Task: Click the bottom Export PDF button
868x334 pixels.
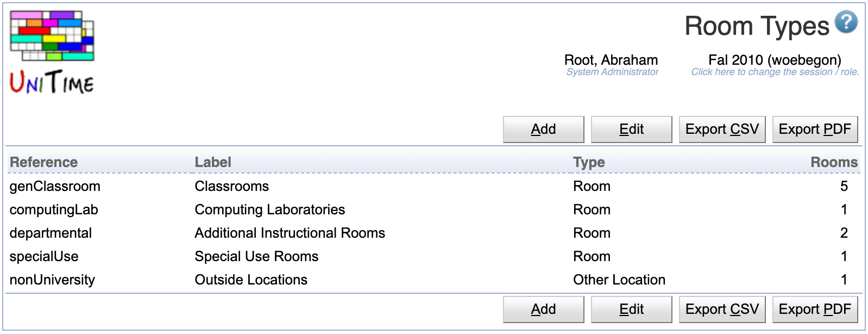Action: tap(814, 310)
